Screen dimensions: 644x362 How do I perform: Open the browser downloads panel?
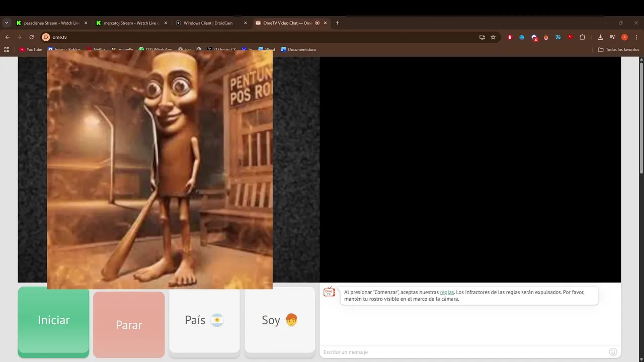pyautogui.click(x=600, y=37)
